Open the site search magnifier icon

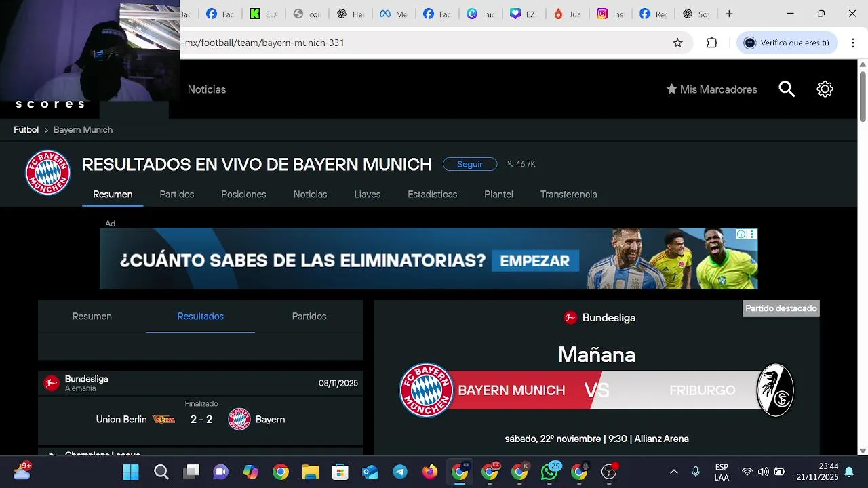(787, 89)
